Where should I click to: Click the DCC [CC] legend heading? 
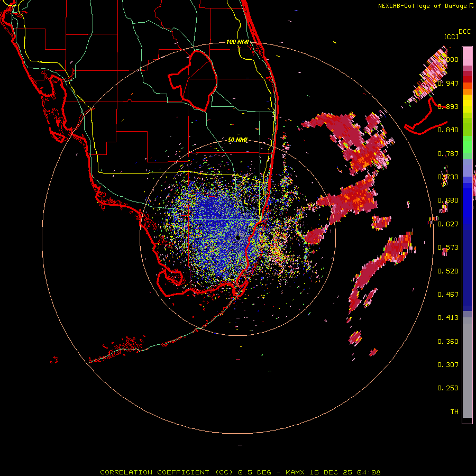457,34
